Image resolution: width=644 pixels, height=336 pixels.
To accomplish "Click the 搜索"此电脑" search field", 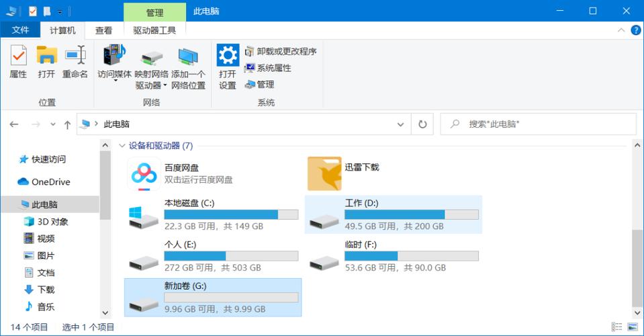I will 538,124.
